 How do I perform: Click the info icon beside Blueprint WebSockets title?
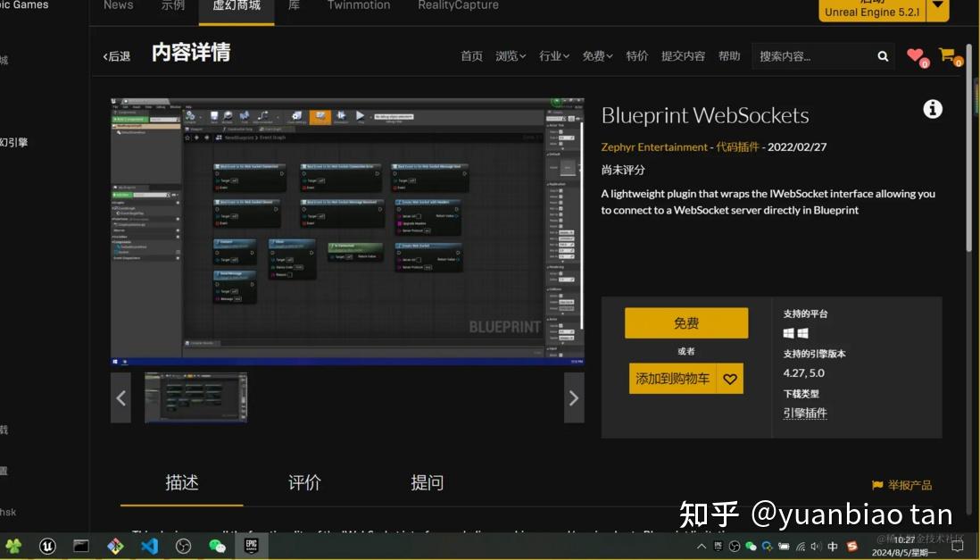932,108
